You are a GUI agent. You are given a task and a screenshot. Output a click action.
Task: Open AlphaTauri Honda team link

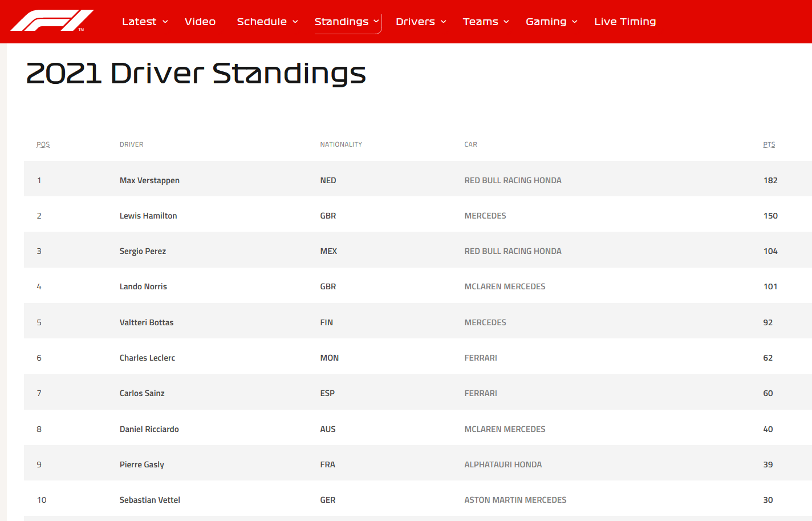[x=503, y=465]
